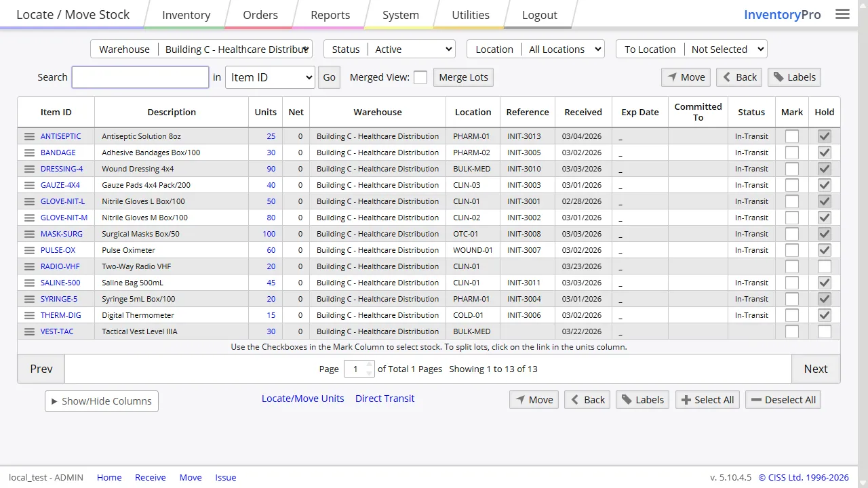Click the Select All button

707,400
